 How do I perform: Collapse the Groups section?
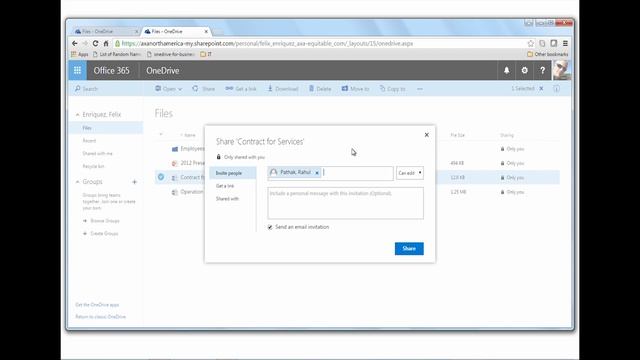click(x=78, y=182)
